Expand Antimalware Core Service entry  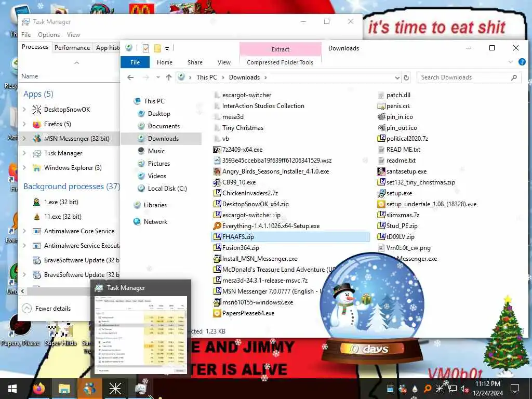click(x=24, y=231)
